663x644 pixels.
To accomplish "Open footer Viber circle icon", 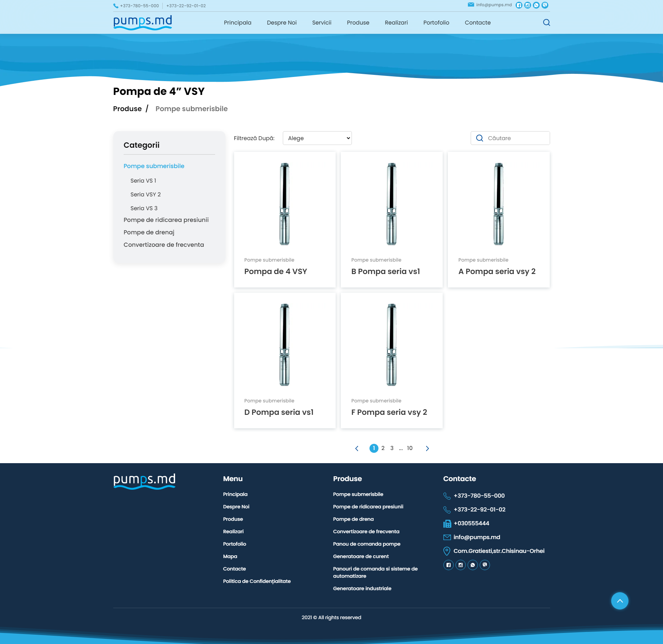I will pos(485,565).
